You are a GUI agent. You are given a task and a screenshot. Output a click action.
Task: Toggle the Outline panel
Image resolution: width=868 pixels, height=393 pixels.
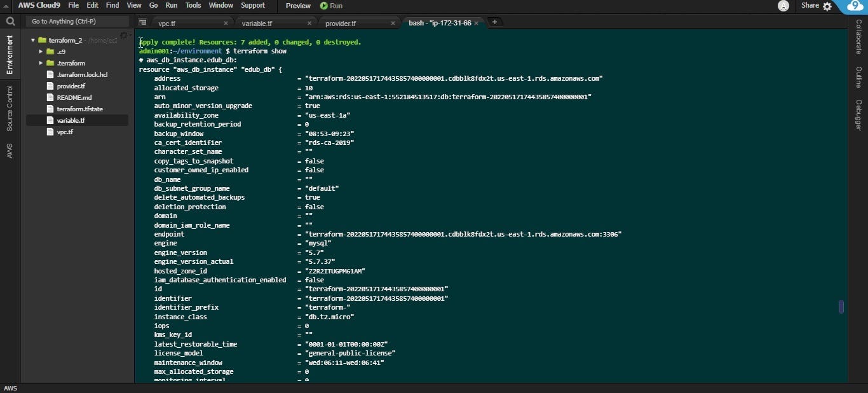tap(858, 77)
